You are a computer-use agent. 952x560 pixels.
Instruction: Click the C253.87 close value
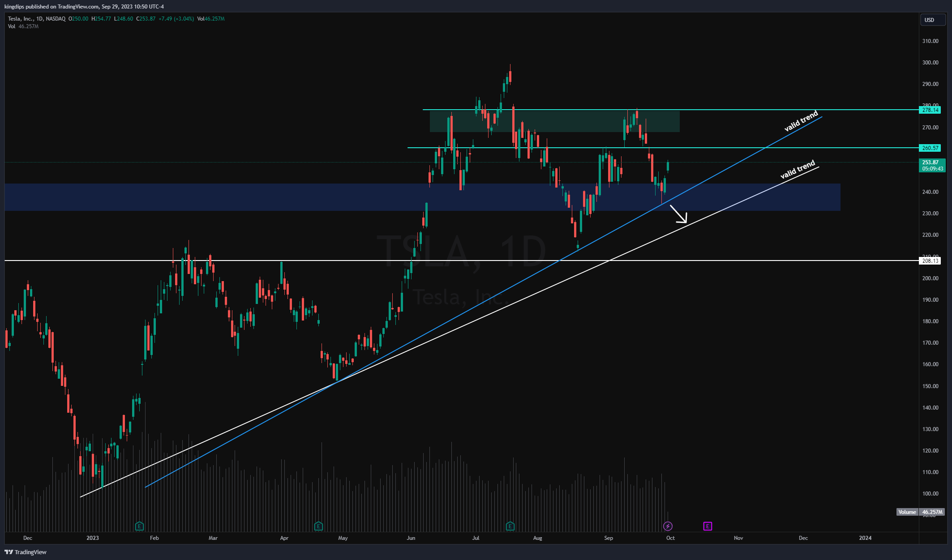click(x=146, y=19)
